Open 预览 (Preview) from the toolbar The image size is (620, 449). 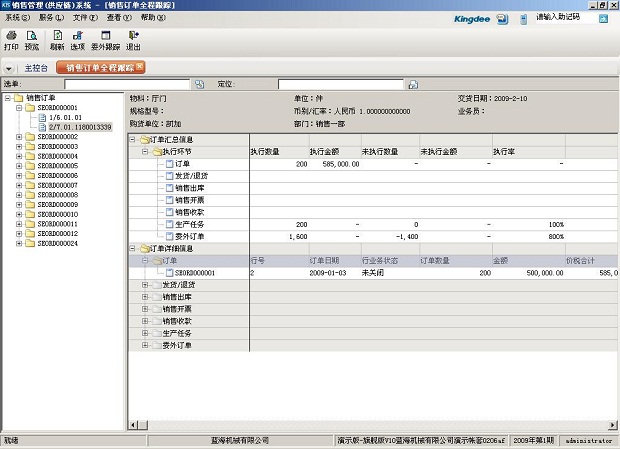[x=33, y=41]
